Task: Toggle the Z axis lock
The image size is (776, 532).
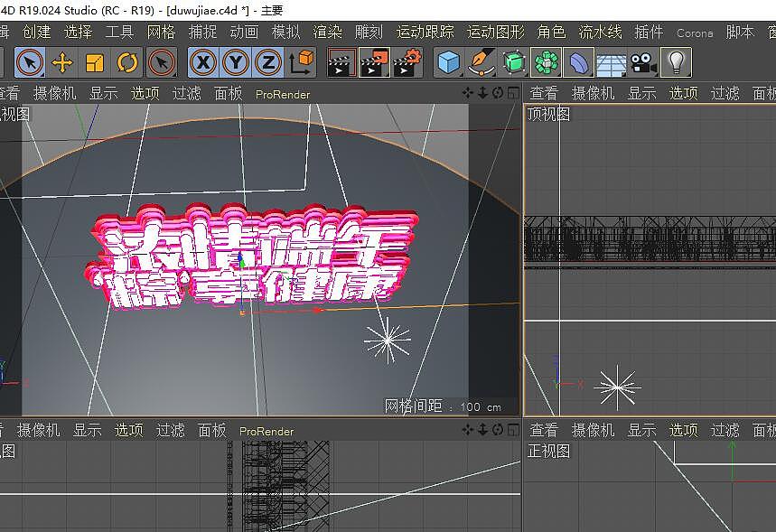Action: coord(268,63)
